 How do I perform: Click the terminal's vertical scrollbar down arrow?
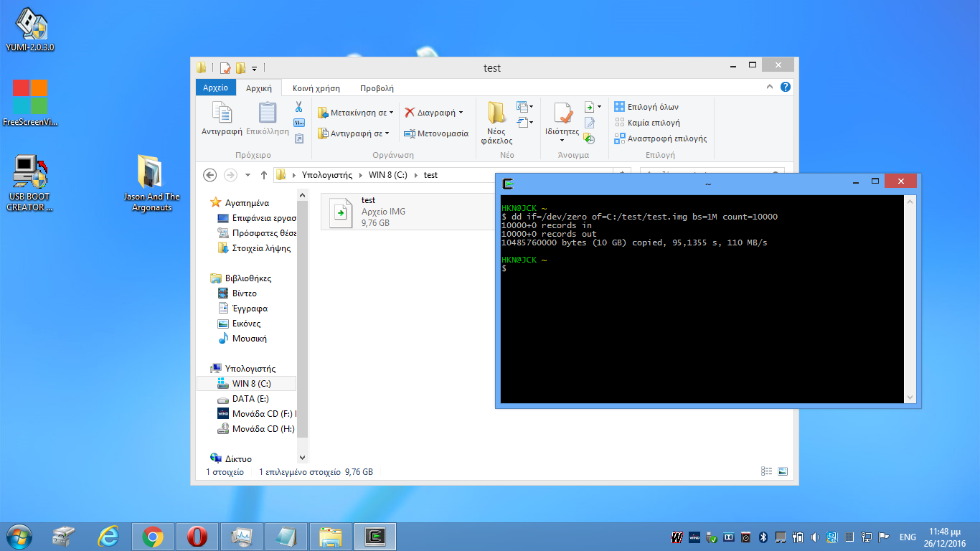tap(910, 397)
